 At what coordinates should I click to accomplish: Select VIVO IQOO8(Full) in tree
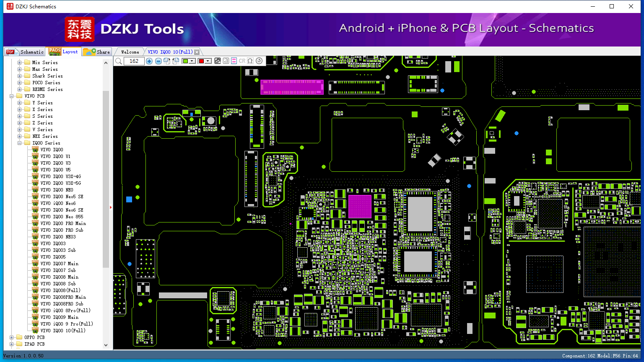coord(60,290)
